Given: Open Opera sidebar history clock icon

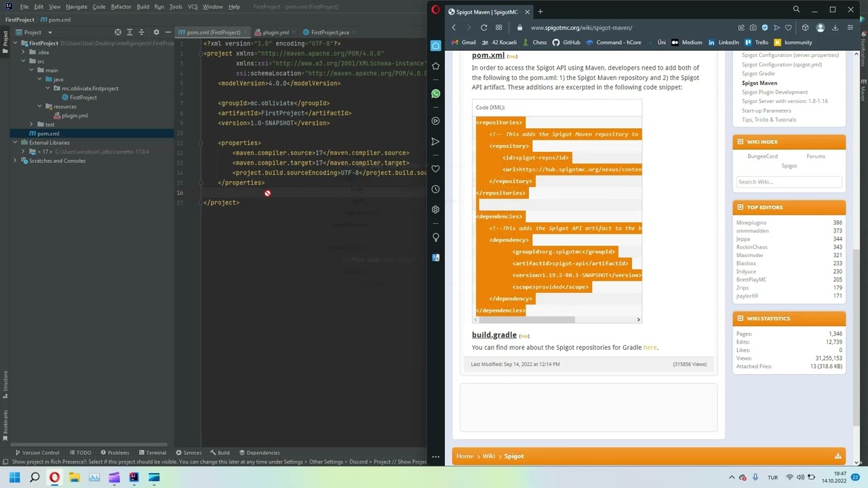Looking at the screenshot, I should click(435, 189).
